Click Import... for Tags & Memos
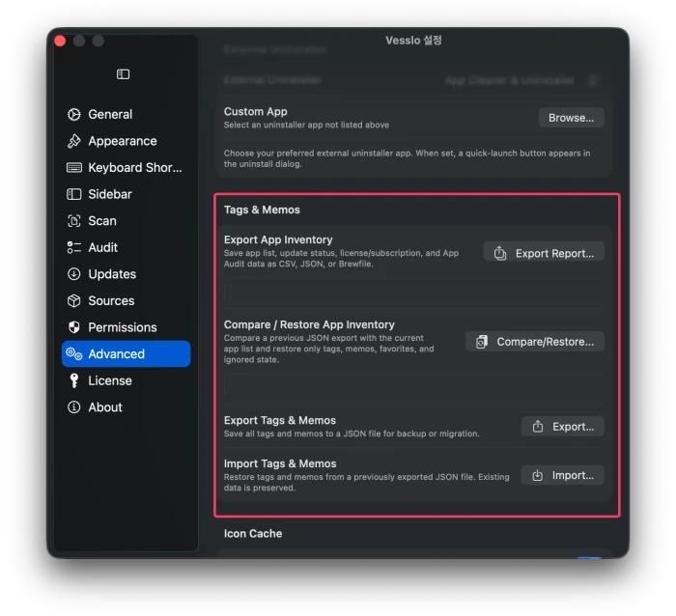The width and height of the screenshot is (676, 616). point(562,475)
